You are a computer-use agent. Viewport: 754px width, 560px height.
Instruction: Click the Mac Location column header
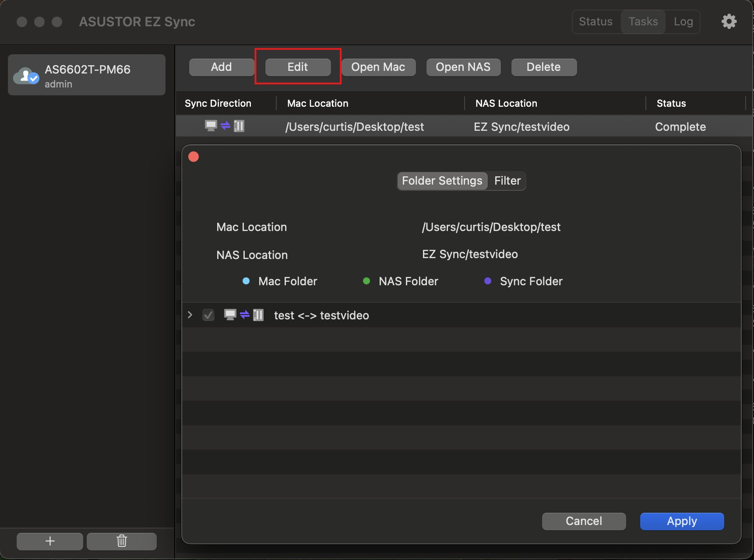coord(318,103)
